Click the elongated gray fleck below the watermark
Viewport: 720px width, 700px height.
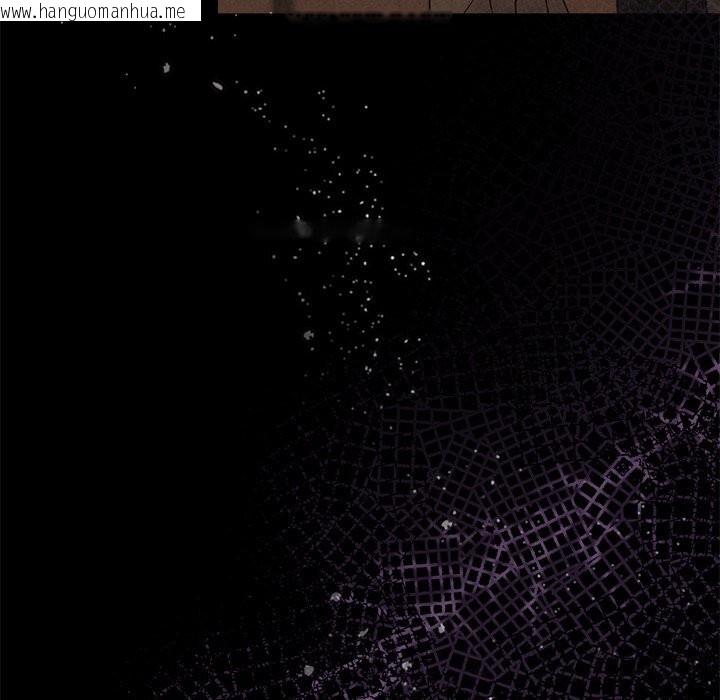pyautogui.click(x=218, y=86)
